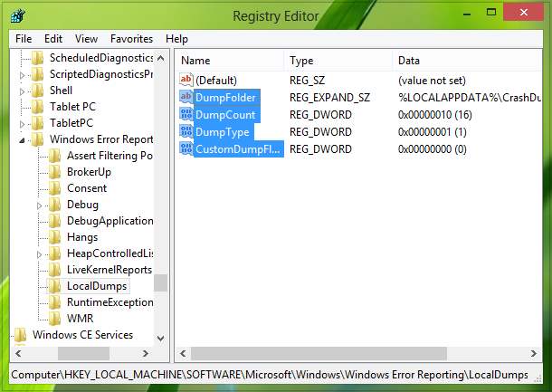Click the string icon of (Default) value
Image resolution: width=552 pixels, height=392 pixels.
point(186,80)
